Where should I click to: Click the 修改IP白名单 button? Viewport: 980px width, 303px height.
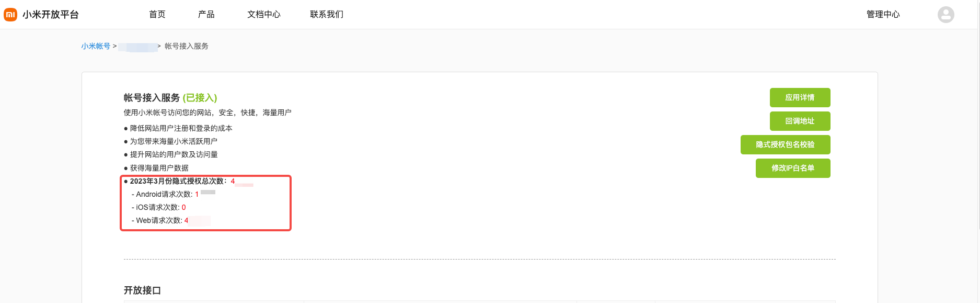pyautogui.click(x=792, y=168)
